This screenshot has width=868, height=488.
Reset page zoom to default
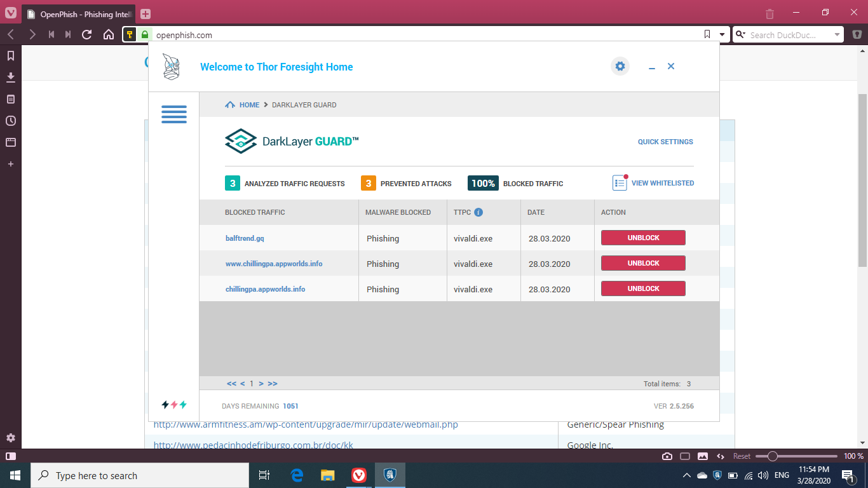742,456
